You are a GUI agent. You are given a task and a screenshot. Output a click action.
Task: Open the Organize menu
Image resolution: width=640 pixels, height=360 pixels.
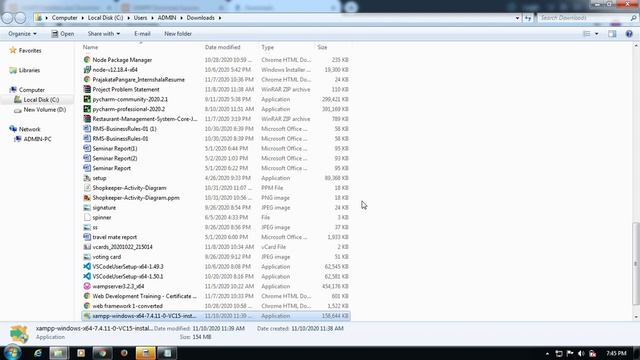[22, 34]
